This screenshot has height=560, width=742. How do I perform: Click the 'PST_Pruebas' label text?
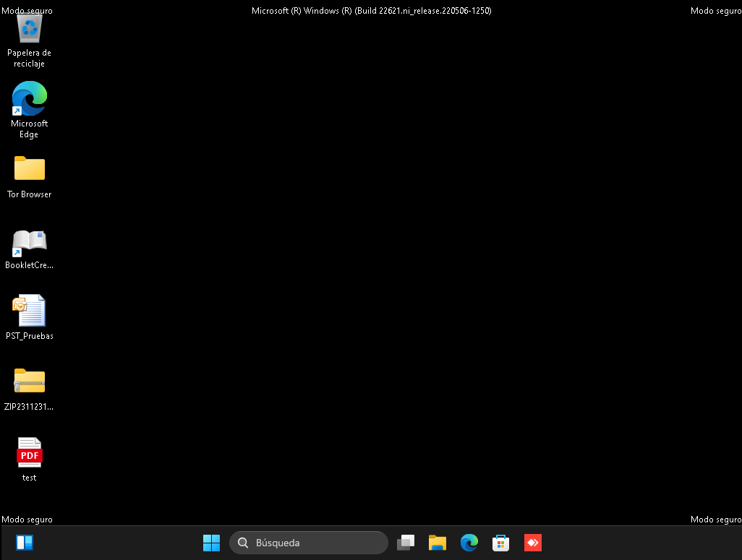30,336
